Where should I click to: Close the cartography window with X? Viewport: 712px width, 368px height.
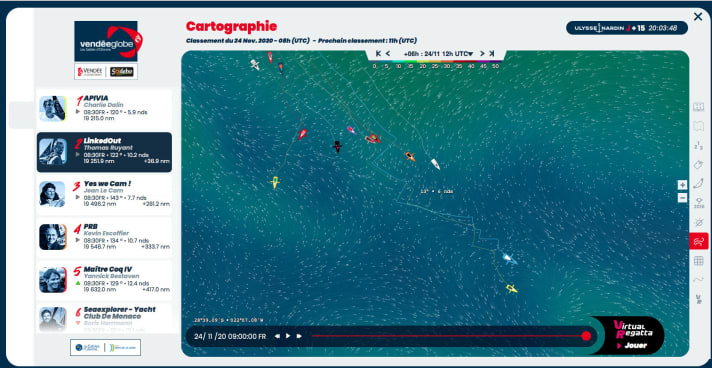click(698, 17)
